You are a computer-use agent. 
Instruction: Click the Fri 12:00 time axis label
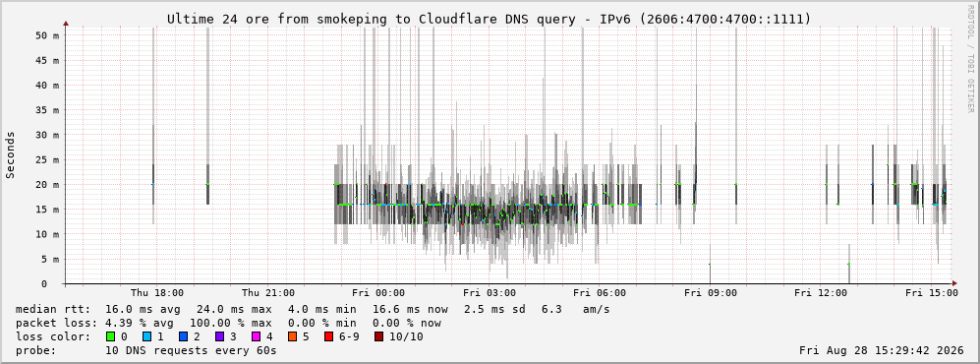[821, 293]
